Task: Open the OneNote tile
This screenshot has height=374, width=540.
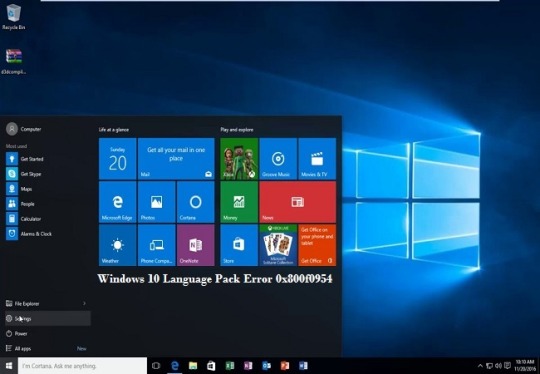Action: [x=196, y=245]
